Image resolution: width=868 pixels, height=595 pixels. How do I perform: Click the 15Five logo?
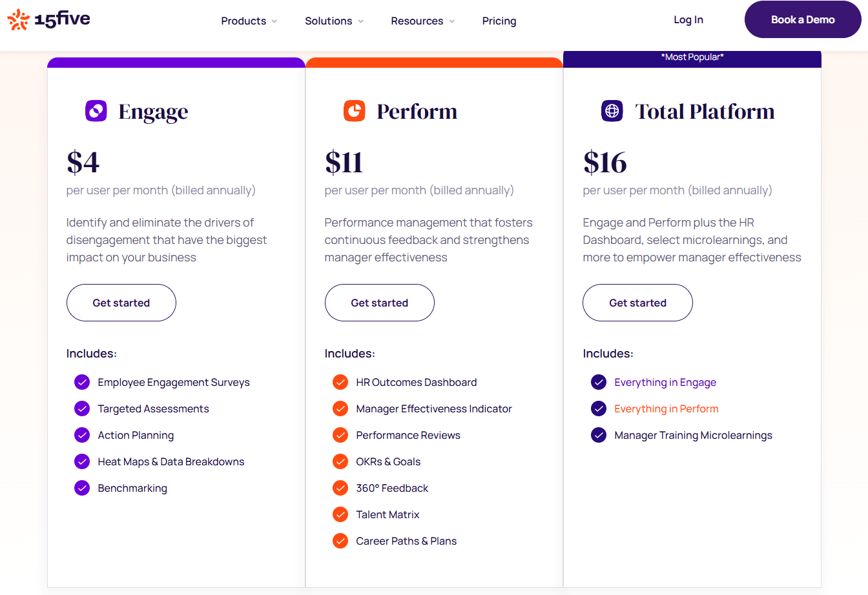(48, 20)
